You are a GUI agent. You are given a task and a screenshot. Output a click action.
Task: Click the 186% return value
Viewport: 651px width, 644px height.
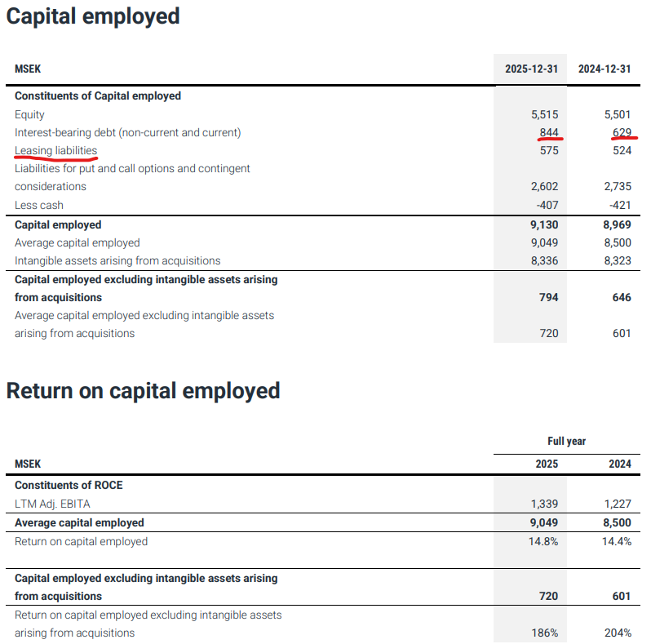coord(545,633)
